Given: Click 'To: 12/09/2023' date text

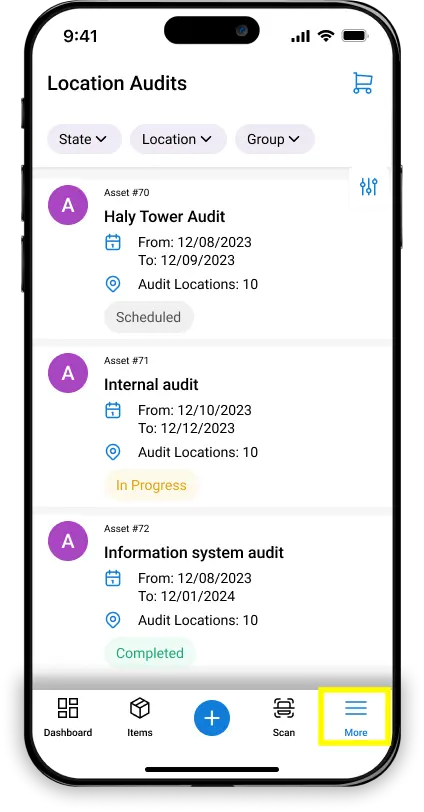Looking at the screenshot, I should point(186,260).
